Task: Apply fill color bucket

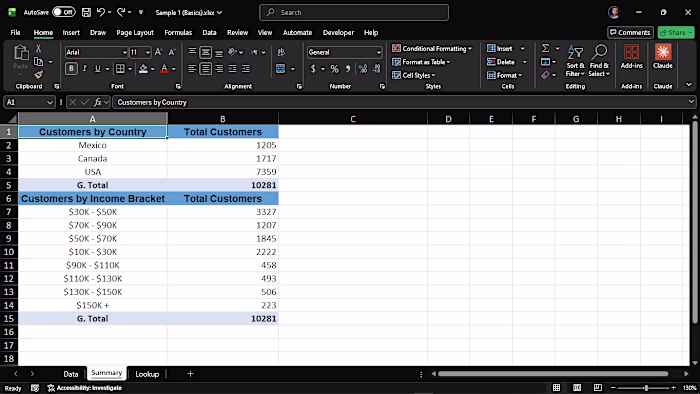Action: pyautogui.click(x=143, y=69)
